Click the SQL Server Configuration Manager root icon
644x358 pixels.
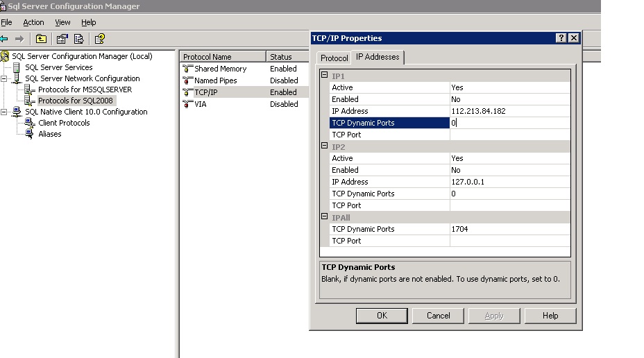click(x=5, y=56)
